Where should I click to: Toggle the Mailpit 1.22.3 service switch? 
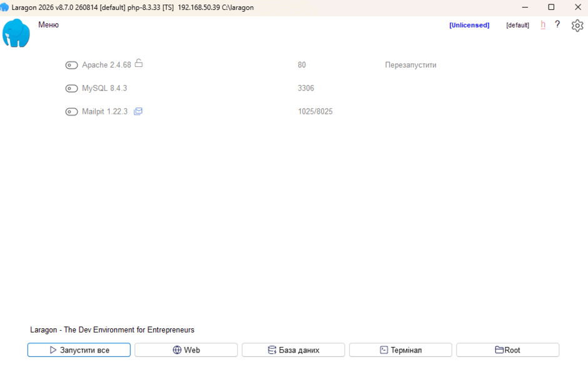click(x=71, y=112)
